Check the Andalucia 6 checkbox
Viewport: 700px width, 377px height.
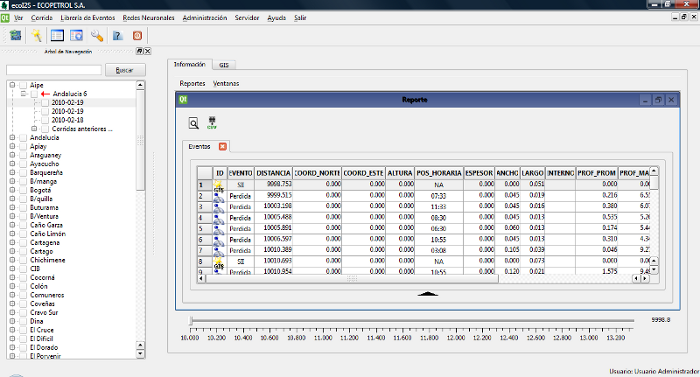point(34,94)
